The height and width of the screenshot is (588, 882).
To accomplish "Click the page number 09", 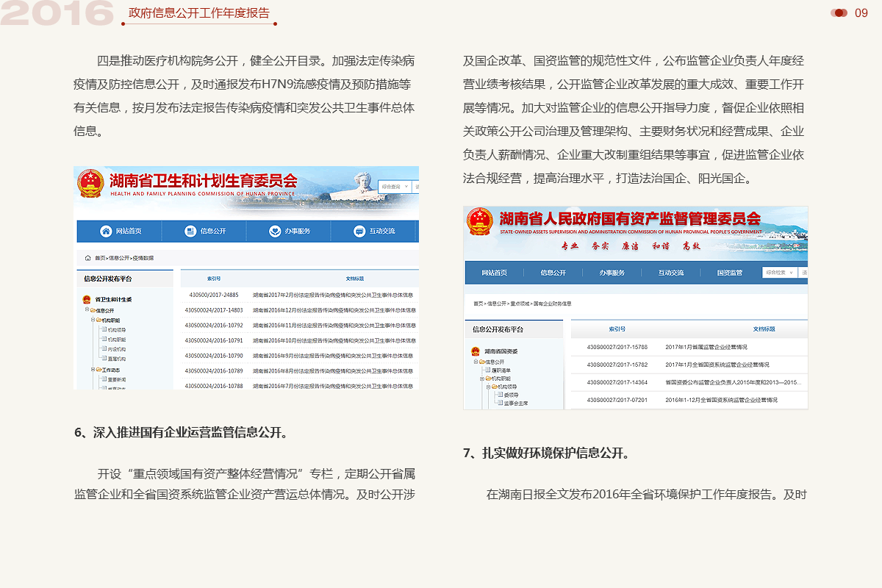I will [x=861, y=12].
